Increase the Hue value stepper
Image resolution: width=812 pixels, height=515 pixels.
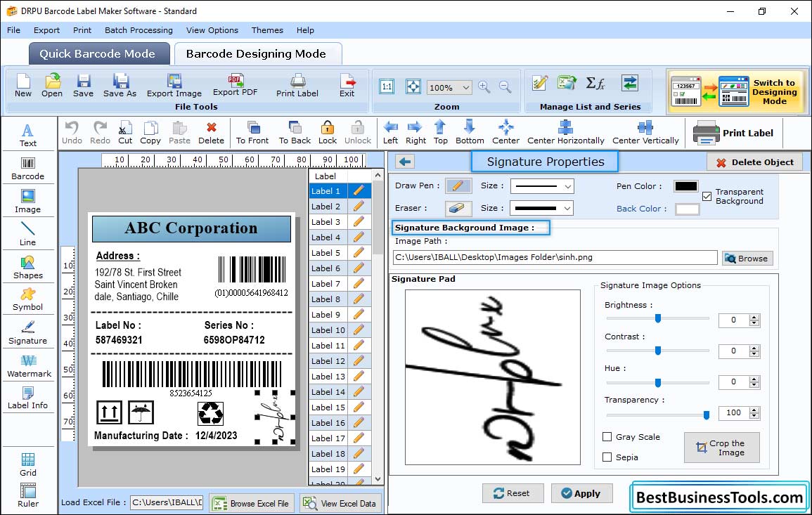click(754, 379)
